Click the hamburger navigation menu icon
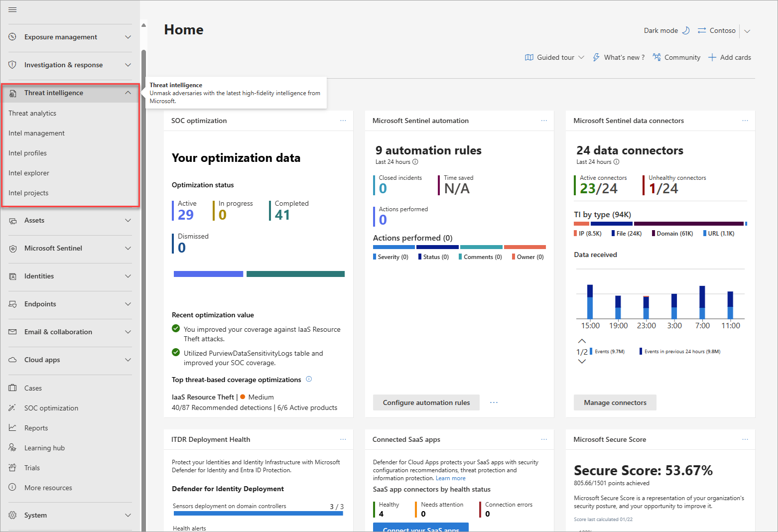The image size is (778, 532). pos(12,9)
